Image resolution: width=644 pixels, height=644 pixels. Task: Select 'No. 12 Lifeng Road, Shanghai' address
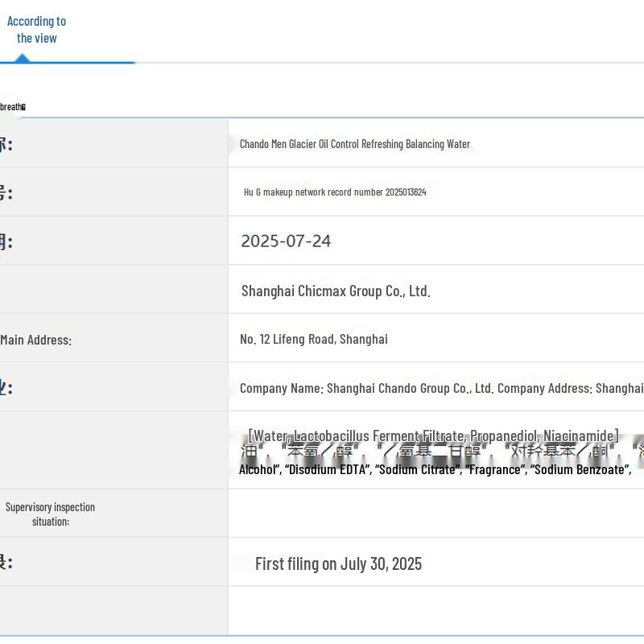point(314,339)
